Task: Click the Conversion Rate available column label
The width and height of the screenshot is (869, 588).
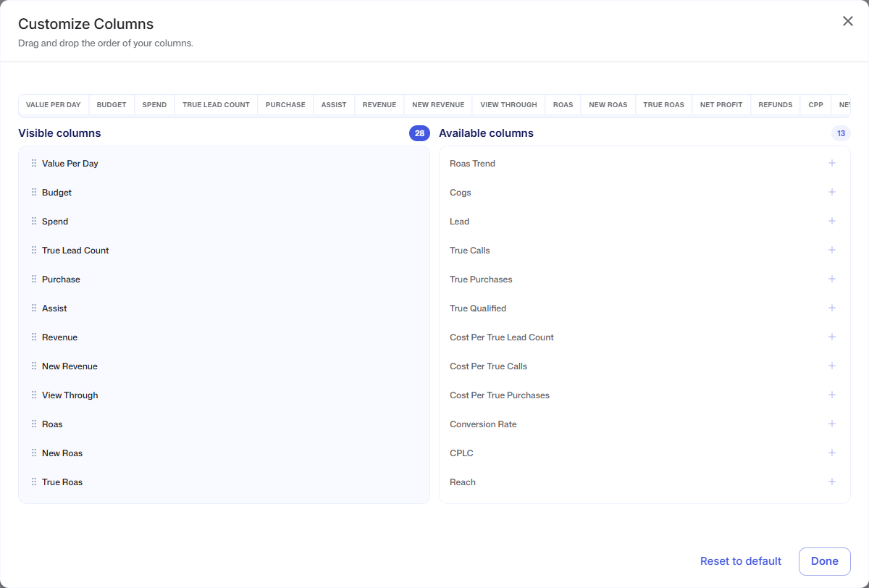Action: tap(483, 424)
